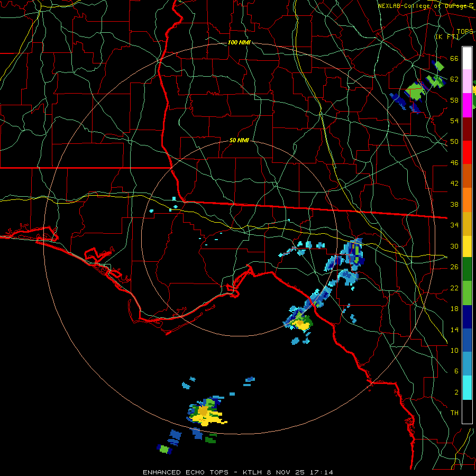Click the legend value 2
Image resolution: width=476 pixels, height=476 pixels.
point(456,392)
